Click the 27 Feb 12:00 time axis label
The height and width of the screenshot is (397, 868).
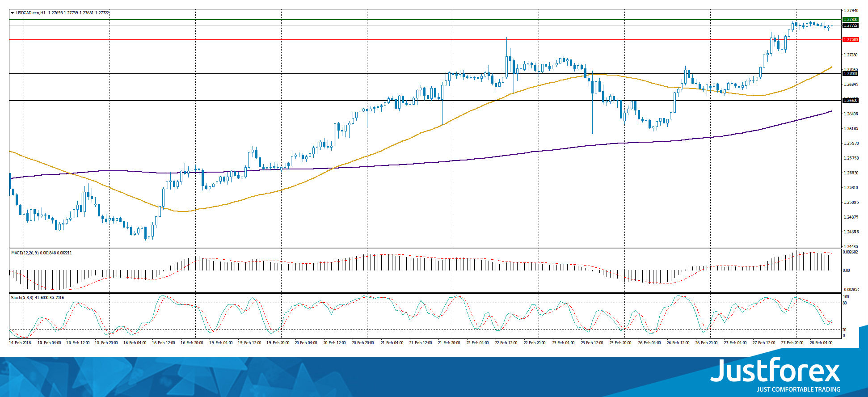[764, 343]
